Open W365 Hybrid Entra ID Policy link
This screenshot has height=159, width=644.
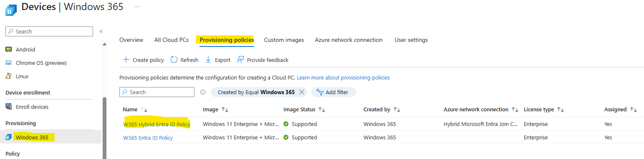[157, 124]
